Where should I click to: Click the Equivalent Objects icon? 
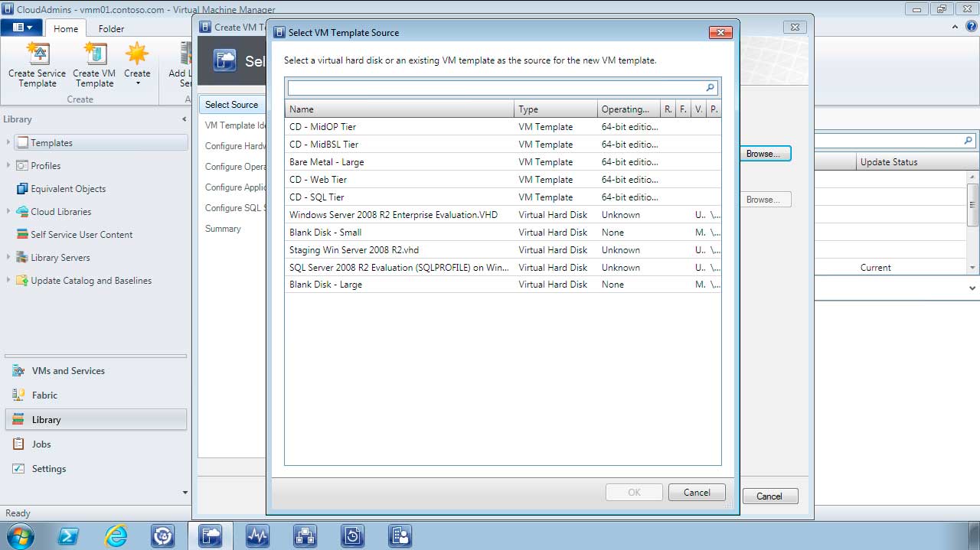coord(22,189)
